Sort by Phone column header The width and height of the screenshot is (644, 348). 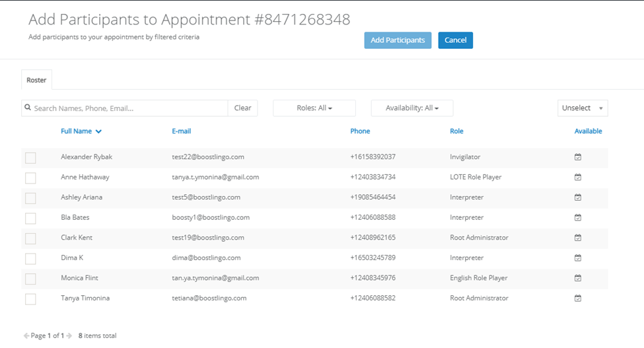point(360,131)
